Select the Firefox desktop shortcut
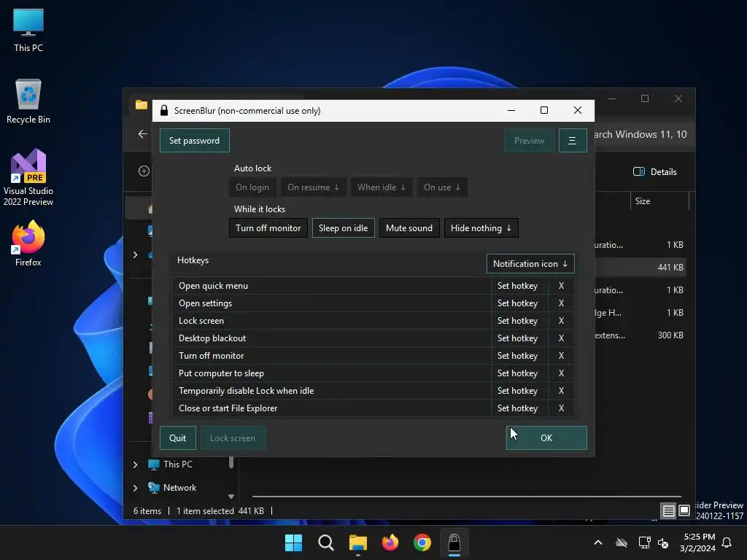Screen dimensions: 747x560 pyautogui.click(x=28, y=244)
